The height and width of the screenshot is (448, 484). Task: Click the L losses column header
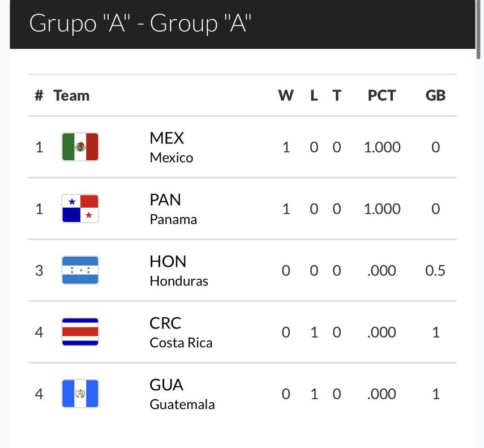(314, 95)
